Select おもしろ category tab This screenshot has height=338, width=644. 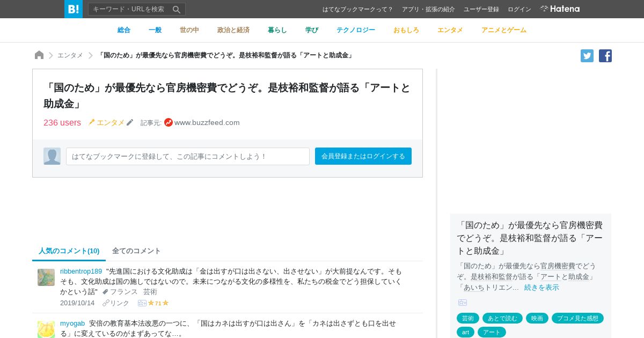[x=406, y=30]
